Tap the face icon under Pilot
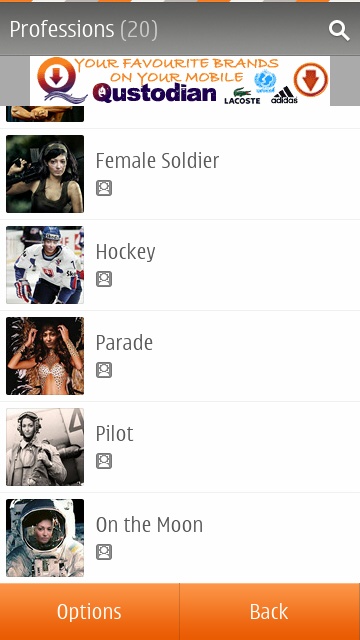Image resolution: width=360 pixels, height=640 pixels. [104, 461]
